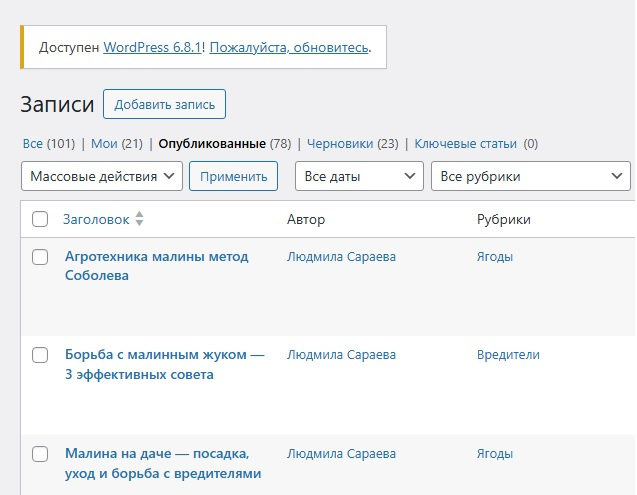
Task: Open the WordPress 6.8.1 link
Action: (x=152, y=48)
